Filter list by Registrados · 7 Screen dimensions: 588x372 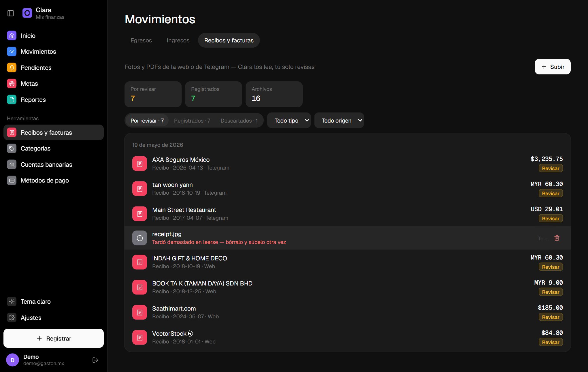pyautogui.click(x=192, y=121)
